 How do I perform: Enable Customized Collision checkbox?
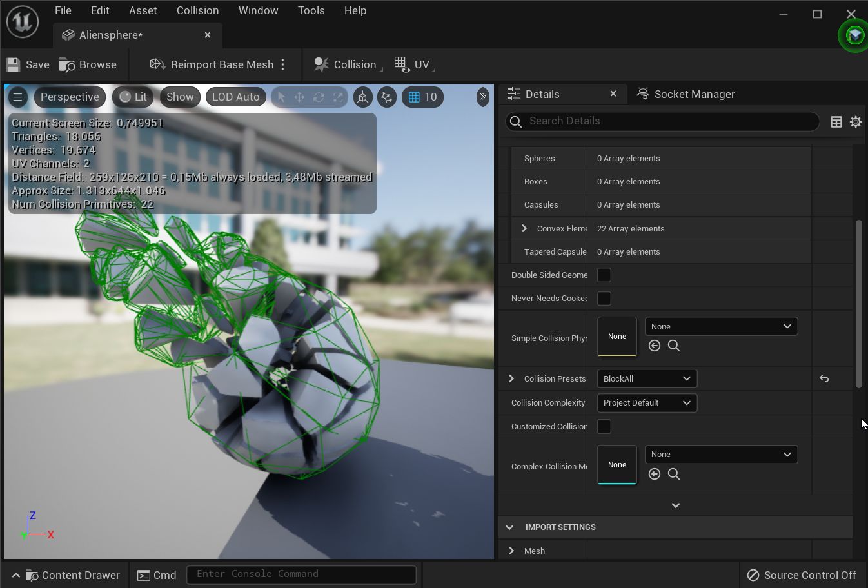604,427
